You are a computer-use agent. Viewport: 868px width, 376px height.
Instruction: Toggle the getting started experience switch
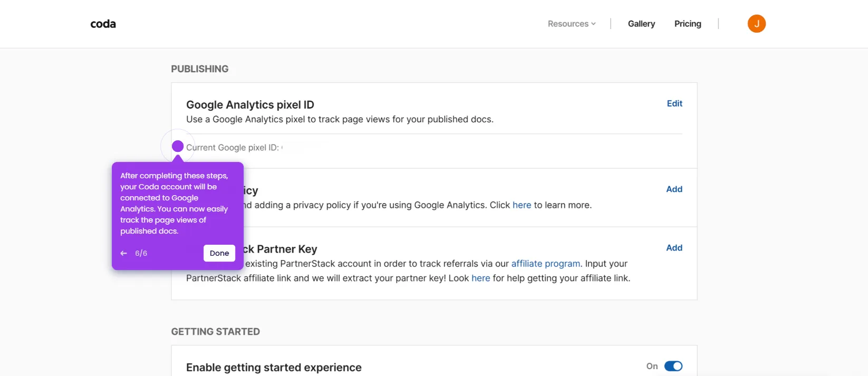point(673,366)
